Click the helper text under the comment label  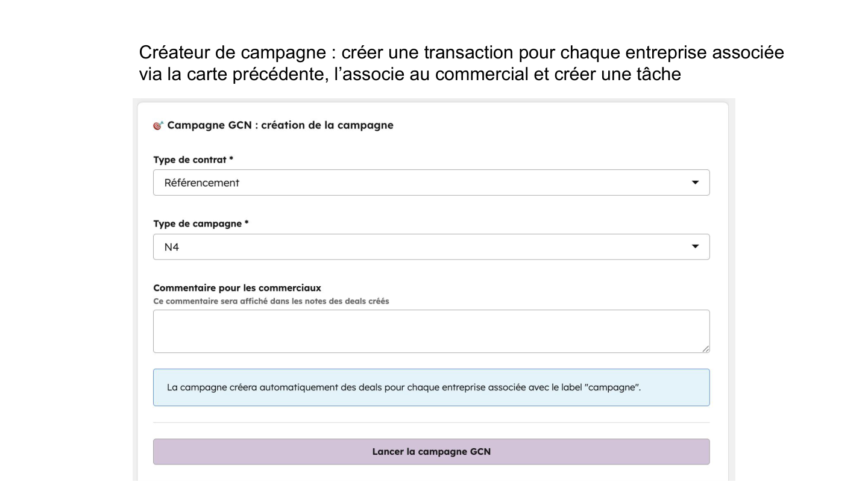coord(271,301)
